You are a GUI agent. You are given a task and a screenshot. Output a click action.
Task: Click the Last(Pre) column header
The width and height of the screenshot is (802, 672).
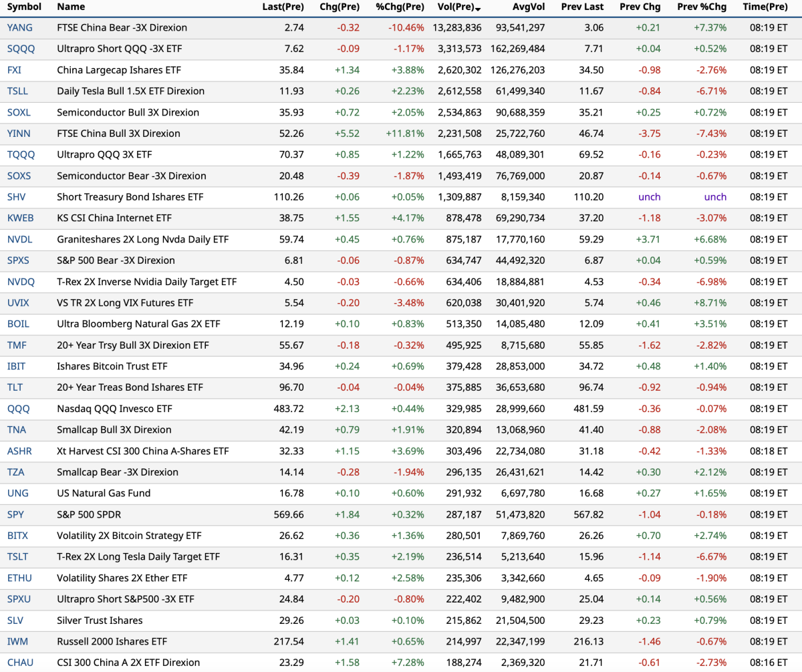pos(283,7)
